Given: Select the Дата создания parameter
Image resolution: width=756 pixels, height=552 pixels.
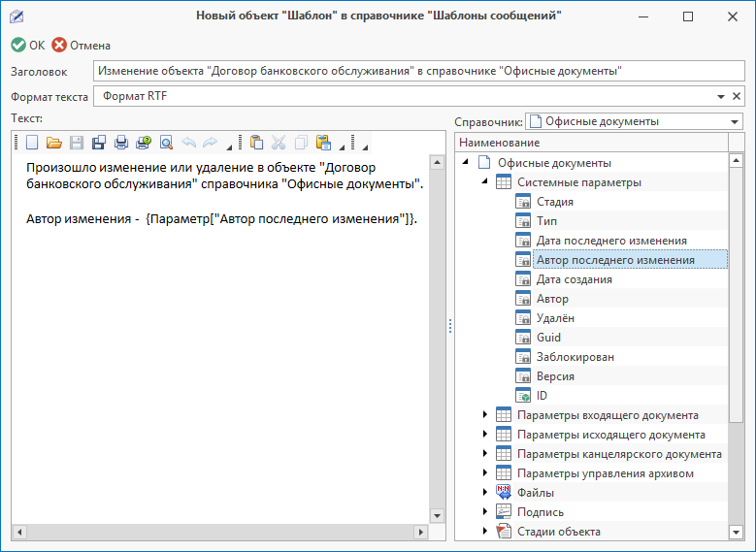Looking at the screenshot, I should tap(574, 279).
